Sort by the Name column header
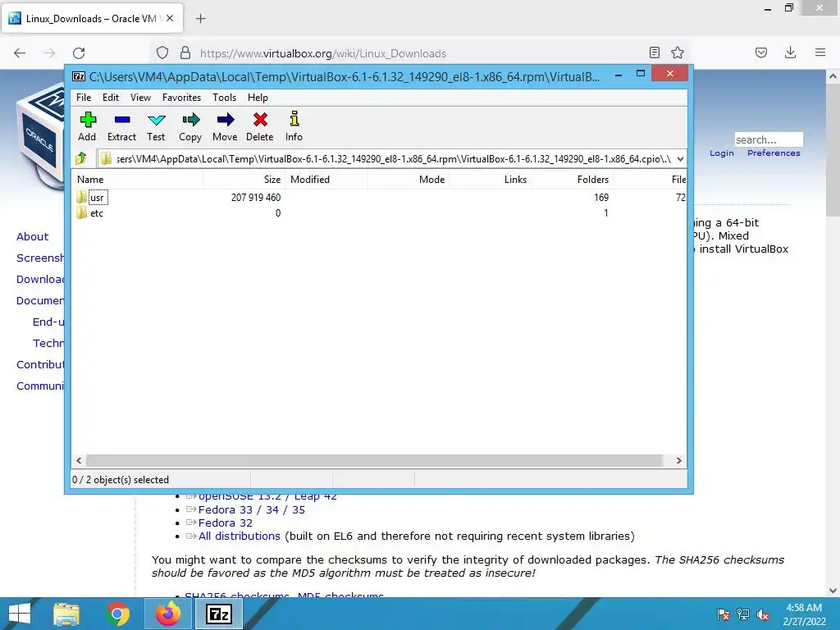The height and width of the screenshot is (630, 840). (x=138, y=180)
